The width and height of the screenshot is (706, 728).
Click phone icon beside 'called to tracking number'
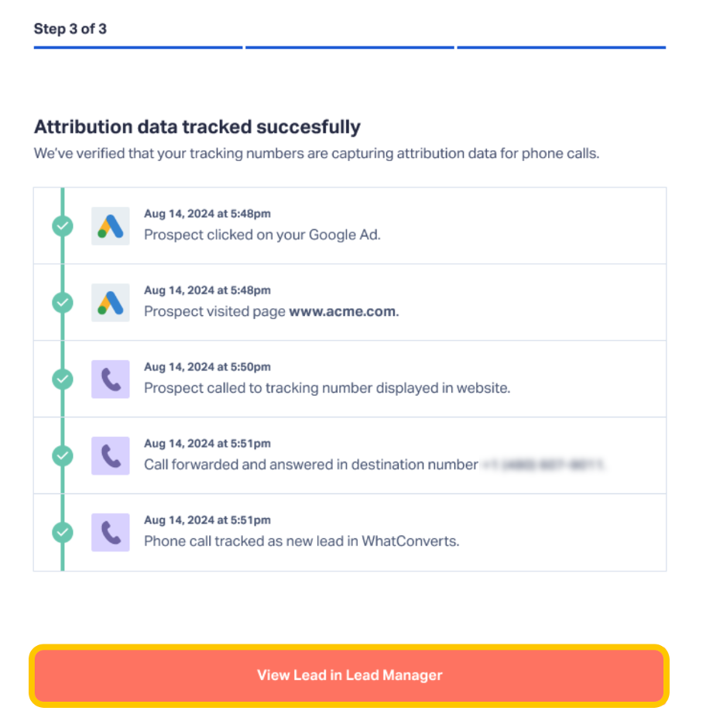coord(111,379)
